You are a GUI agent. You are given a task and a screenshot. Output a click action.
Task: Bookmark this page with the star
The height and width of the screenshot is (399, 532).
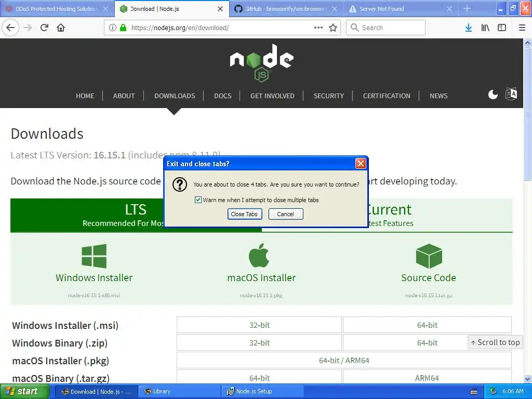pos(333,28)
